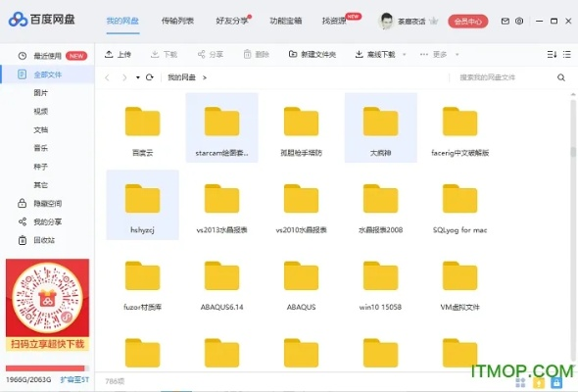Go back to previous folder
Screen dimensions: 578x392
(107, 77)
